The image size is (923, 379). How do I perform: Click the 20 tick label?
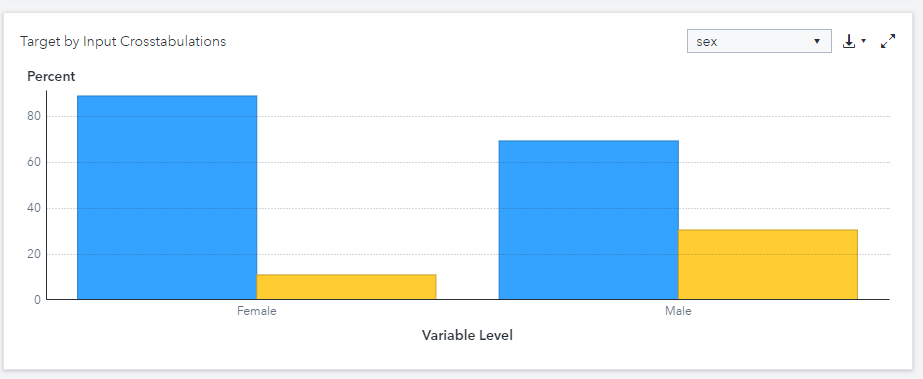tap(35, 254)
